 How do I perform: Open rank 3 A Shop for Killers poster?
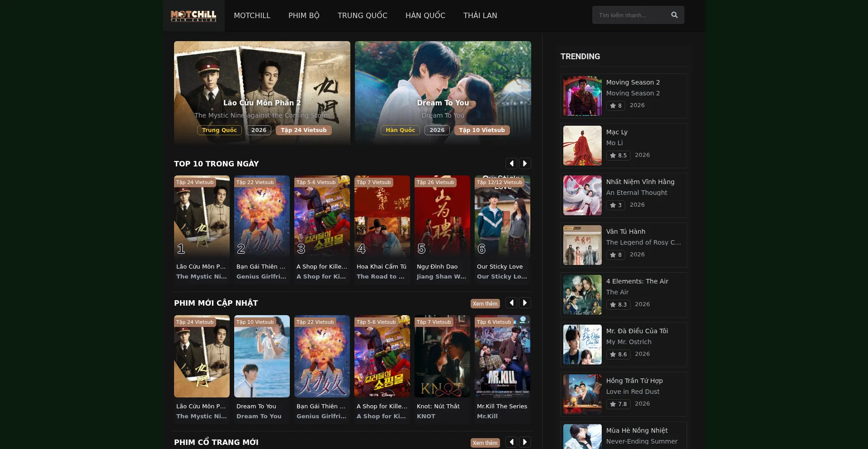point(322,217)
